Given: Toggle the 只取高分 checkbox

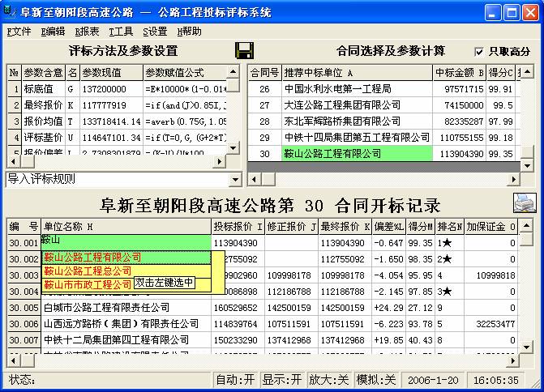Looking at the screenshot, I should click(479, 52).
